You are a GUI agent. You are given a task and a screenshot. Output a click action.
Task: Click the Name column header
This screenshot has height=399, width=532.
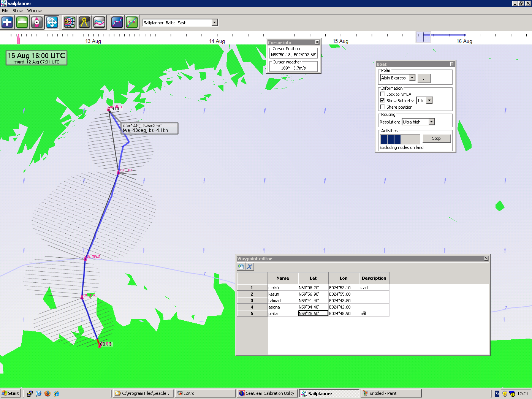pos(283,278)
